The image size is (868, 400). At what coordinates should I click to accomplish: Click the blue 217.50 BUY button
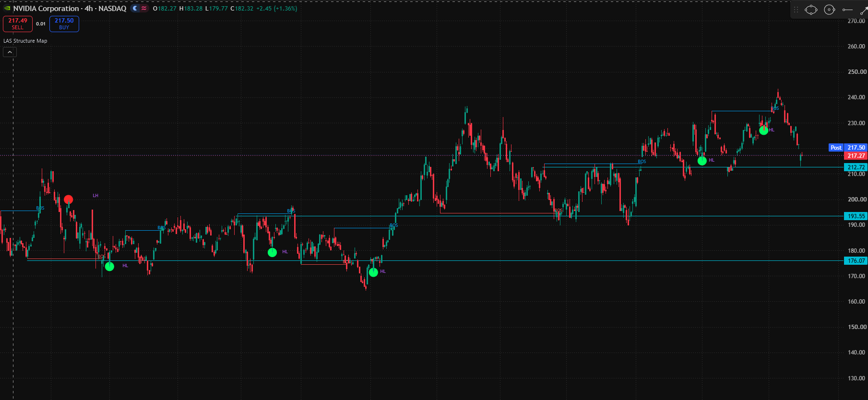pyautogui.click(x=64, y=24)
